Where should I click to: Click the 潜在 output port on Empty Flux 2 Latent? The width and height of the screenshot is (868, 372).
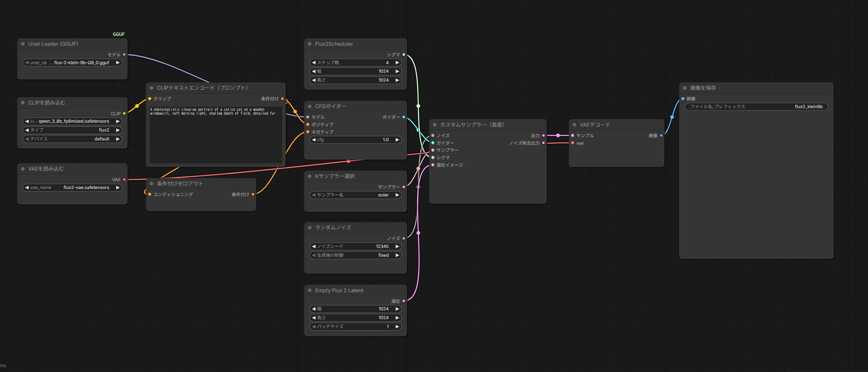pos(404,301)
